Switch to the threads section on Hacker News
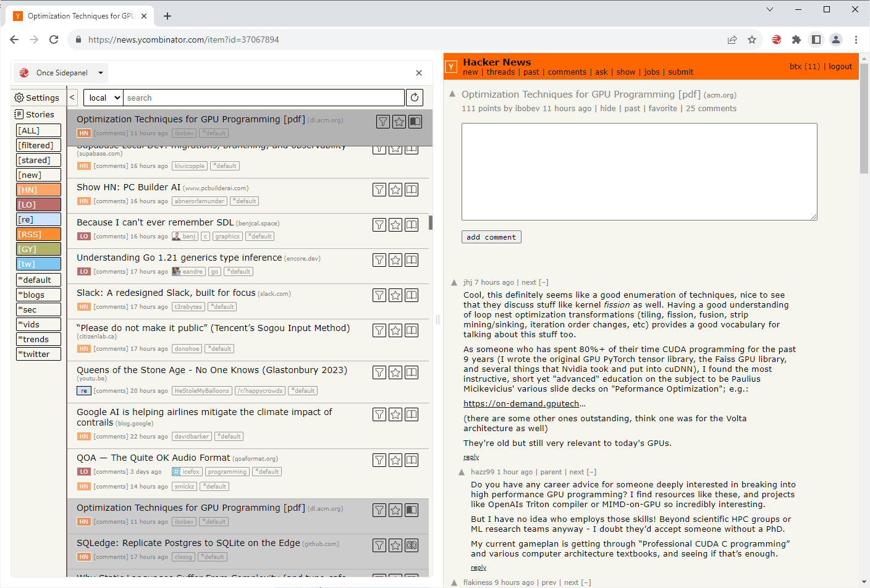 500,72
